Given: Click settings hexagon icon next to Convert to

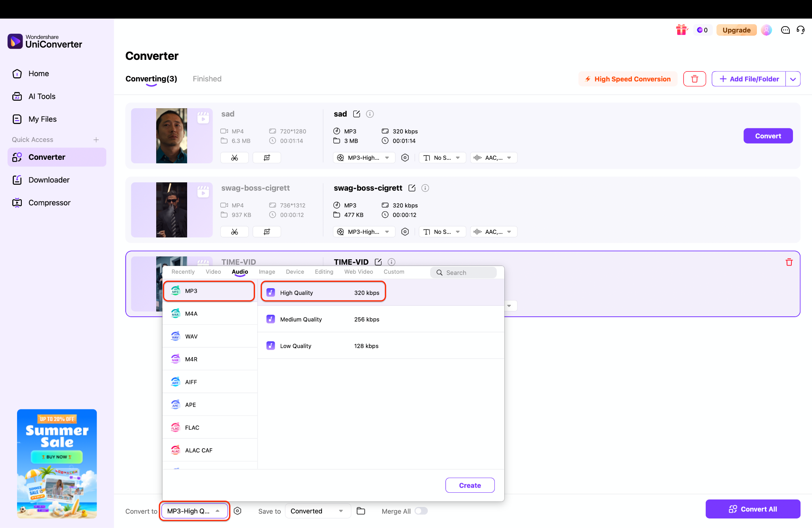Looking at the screenshot, I should 237,511.
